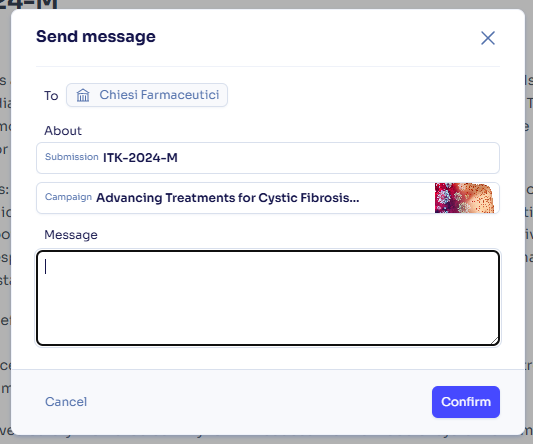Focus the Message text area
533x444 pixels.
click(x=268, y=298)
